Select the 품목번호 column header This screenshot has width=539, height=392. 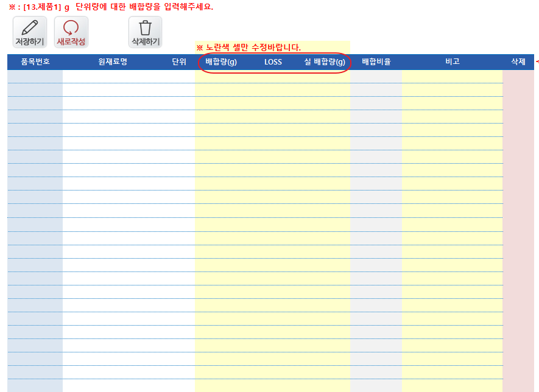pyautogui.click(x=35, y=62)
